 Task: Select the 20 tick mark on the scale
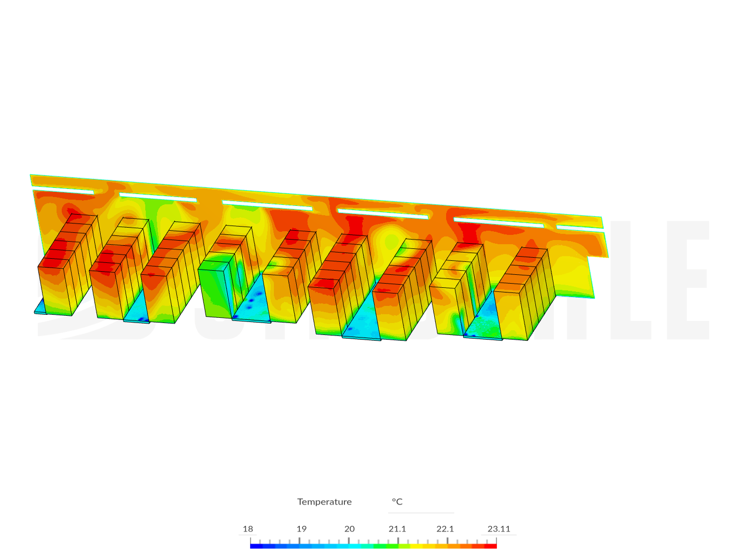click(349, 529)
